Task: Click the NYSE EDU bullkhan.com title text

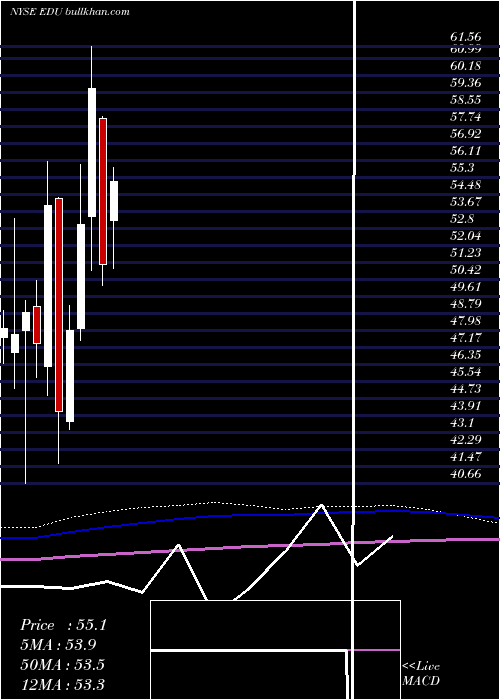Action: [70, 12]
